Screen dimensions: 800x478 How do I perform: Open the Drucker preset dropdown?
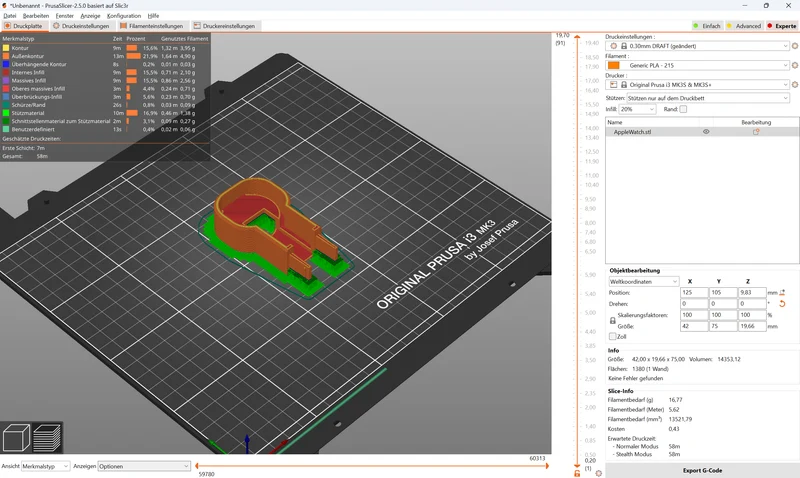[x=697, y=85]
